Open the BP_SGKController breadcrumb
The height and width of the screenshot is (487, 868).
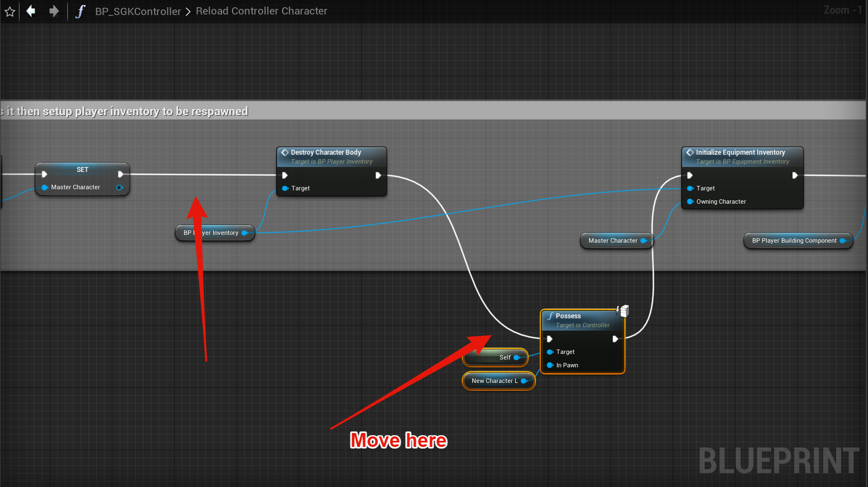tap(138, 11)
